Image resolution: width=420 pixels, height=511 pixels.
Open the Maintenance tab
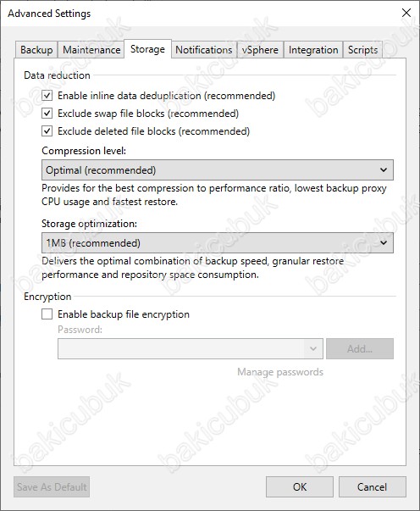click(x=91, y=50)
